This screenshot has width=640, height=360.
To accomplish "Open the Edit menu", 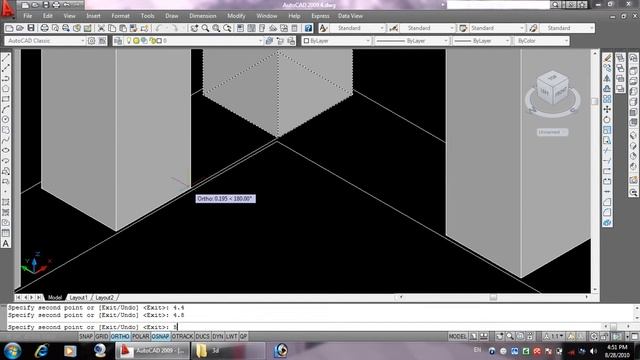I will tap(48, 16).
